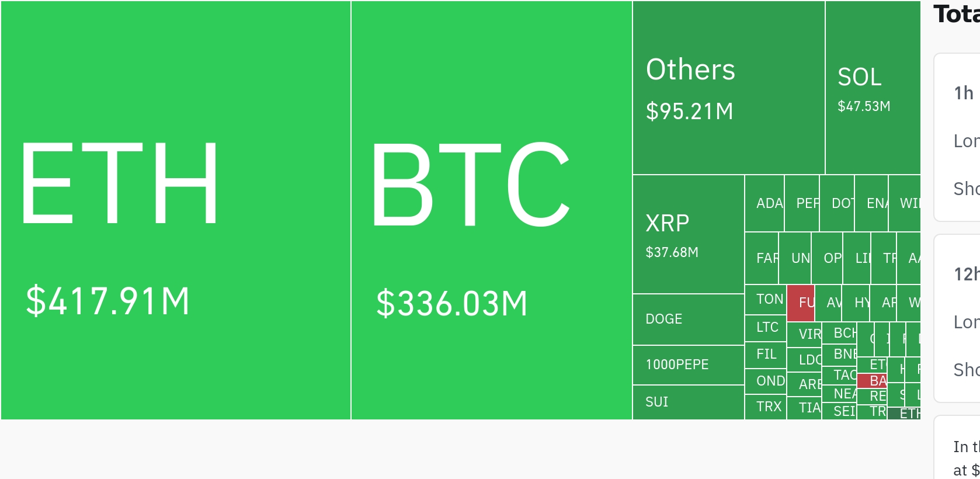This screenshot has width=980, height=479.
Task: Open the BTC $336.03M liquidation tile
Action: point(492,210)
